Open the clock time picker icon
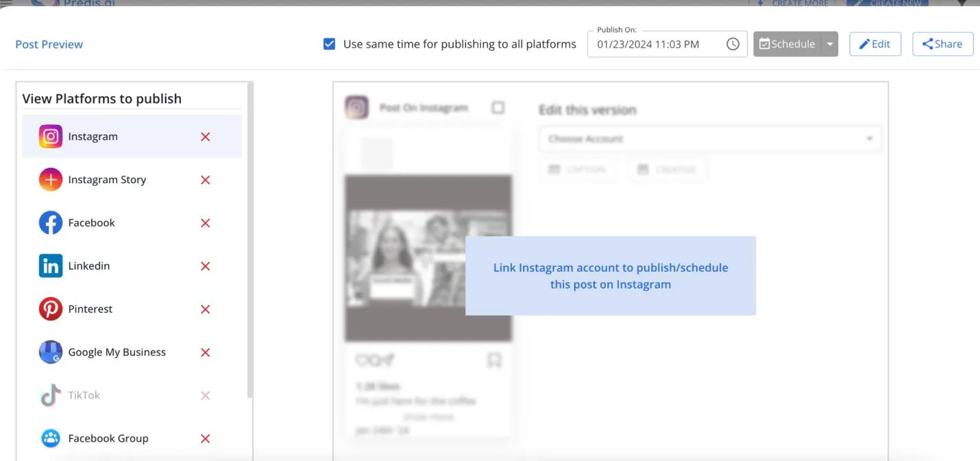 pyautogui.click(x=733, y=44)
